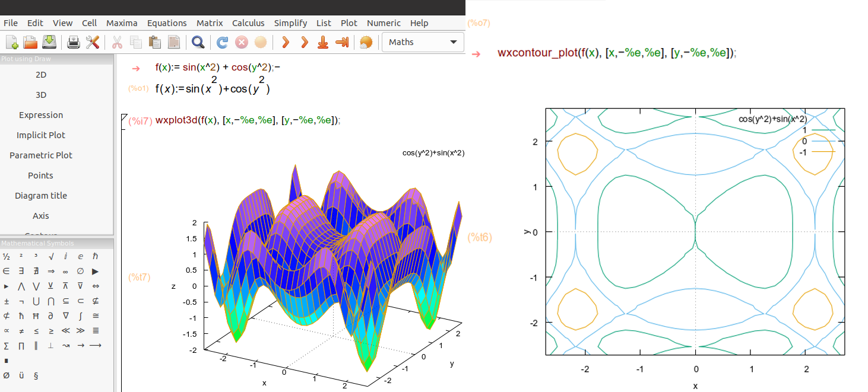The width and height of the screenshot is (868, 392).
Task: Interrupt the running Maxima evaluation
Action: (x=242, y=42)
